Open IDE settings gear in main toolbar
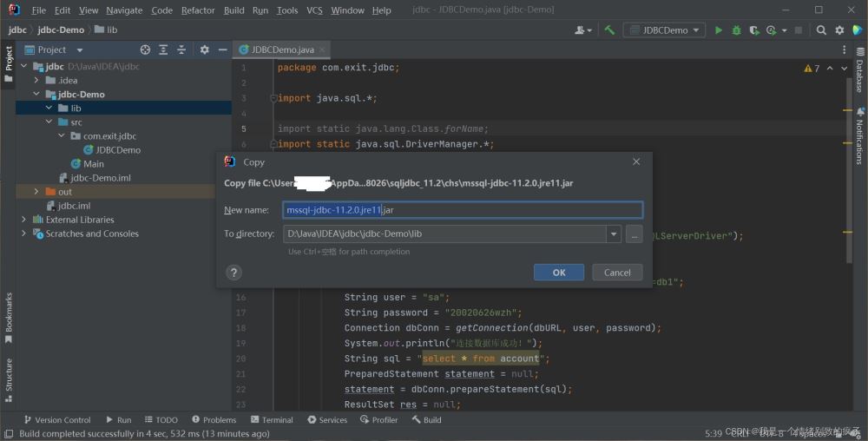This screenshot has height=441, width=868. pyautogui.click(x=838, y=30)
